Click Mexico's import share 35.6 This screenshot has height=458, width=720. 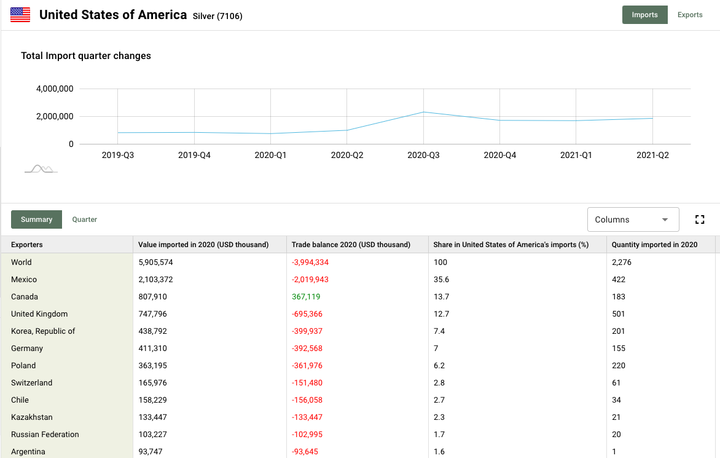tap(441, 279)
